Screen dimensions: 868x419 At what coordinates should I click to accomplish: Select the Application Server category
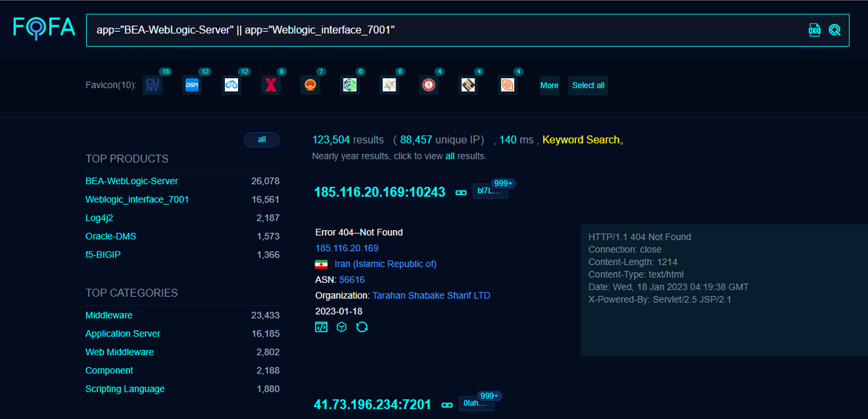pyautogui.click(x=123, y=334)
